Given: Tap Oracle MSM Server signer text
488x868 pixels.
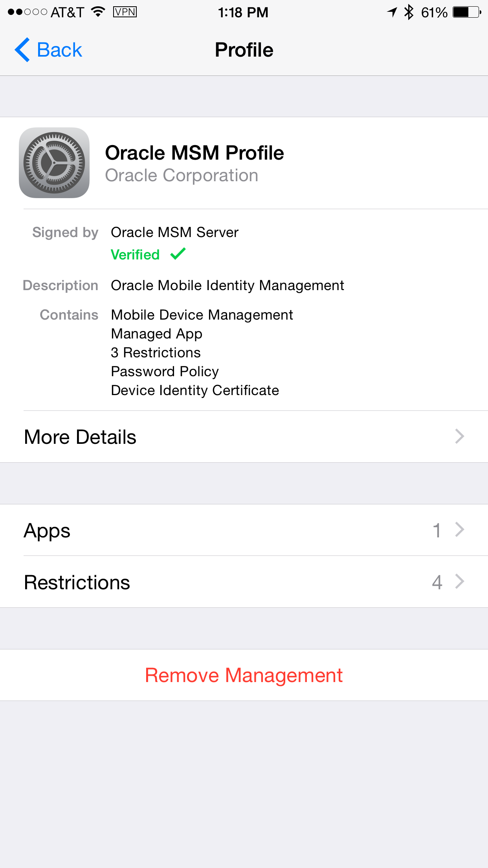Looking at the screenshot, I should [175, 232].
